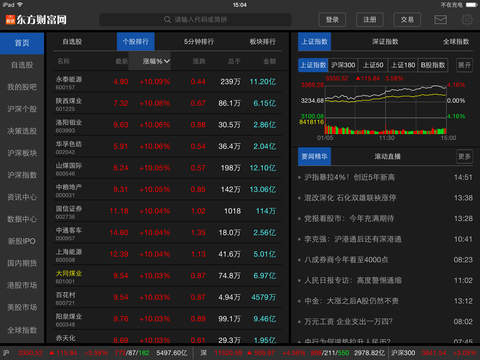Focus the stock code search field
Screen dimensions: 480x360
(195, 20)
